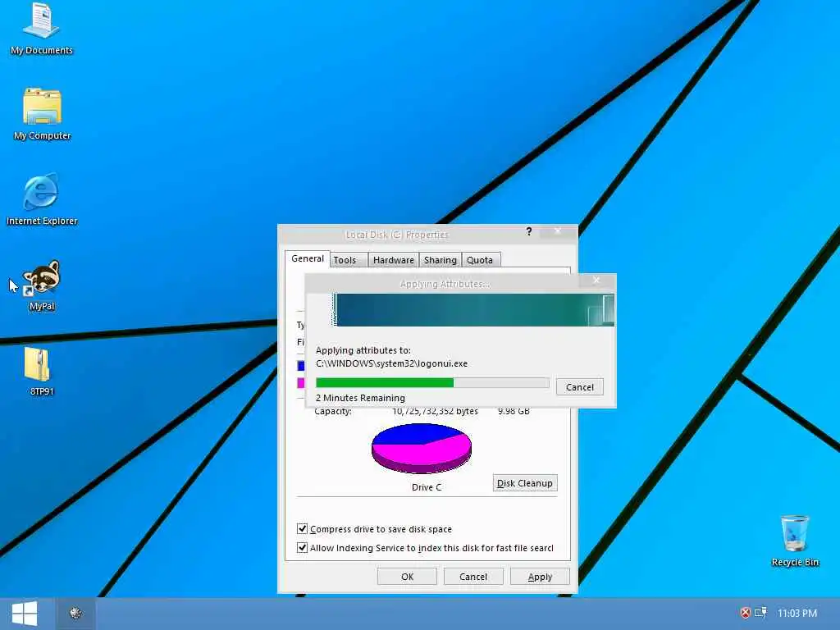Click the Applying Attributes title bar
This screenshot has height=630, width=840.
point(445,283)
